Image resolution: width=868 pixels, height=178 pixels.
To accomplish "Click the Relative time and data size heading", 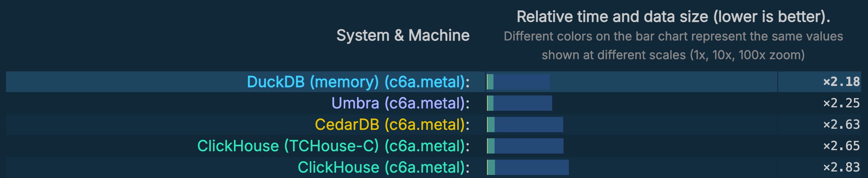I will [x=673, y=17].
